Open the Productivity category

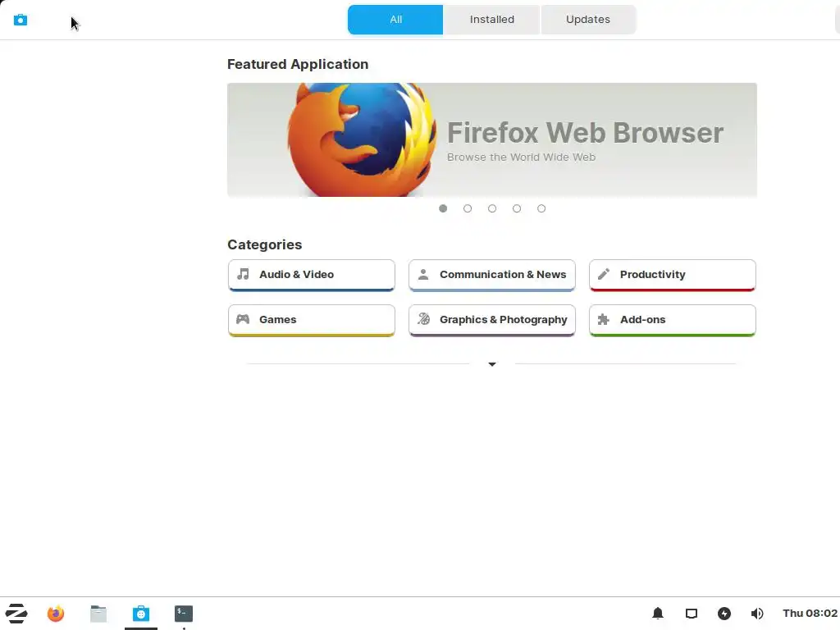[673, 275]
